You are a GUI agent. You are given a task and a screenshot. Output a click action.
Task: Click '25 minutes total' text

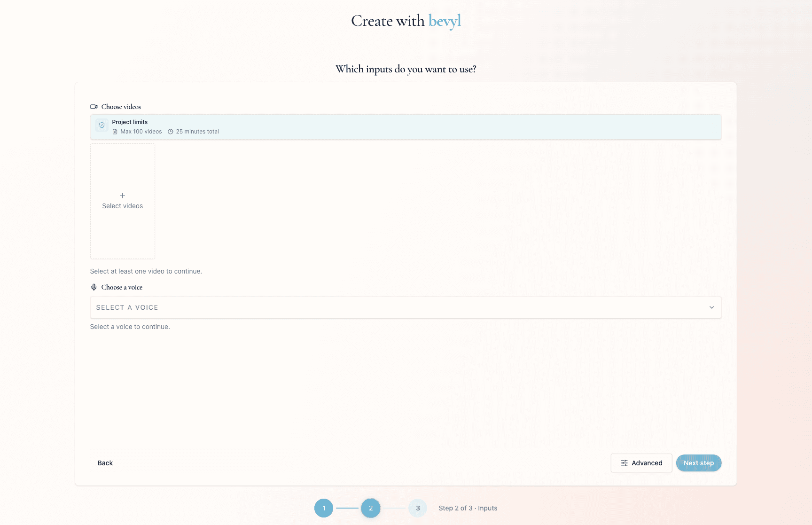(x=197, y=132)
